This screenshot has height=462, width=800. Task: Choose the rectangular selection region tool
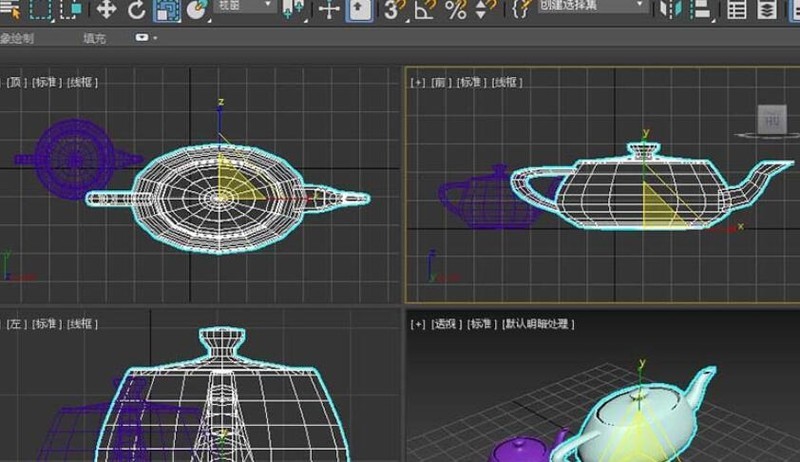(x=40, y=9)
